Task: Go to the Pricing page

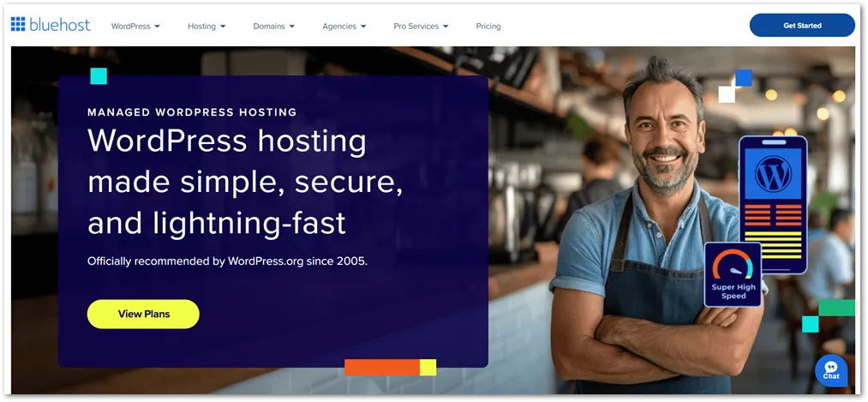Action: pyautogui.click(x=488, y=26)
